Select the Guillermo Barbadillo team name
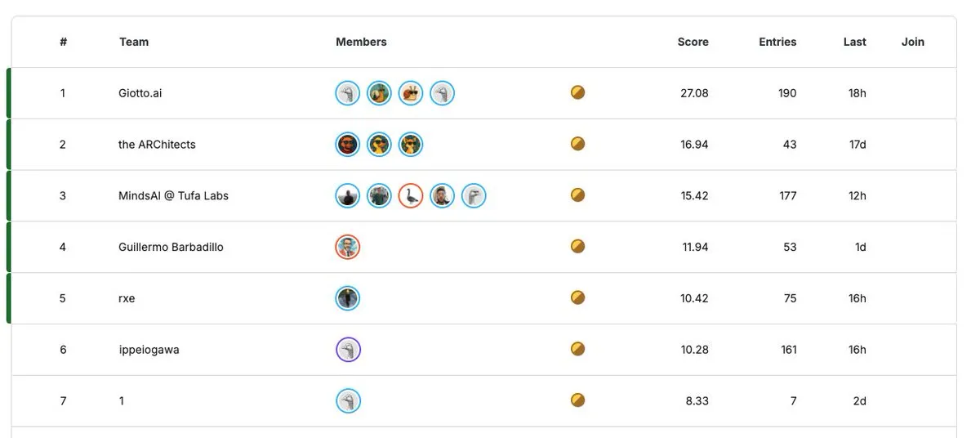 [171, 247]
